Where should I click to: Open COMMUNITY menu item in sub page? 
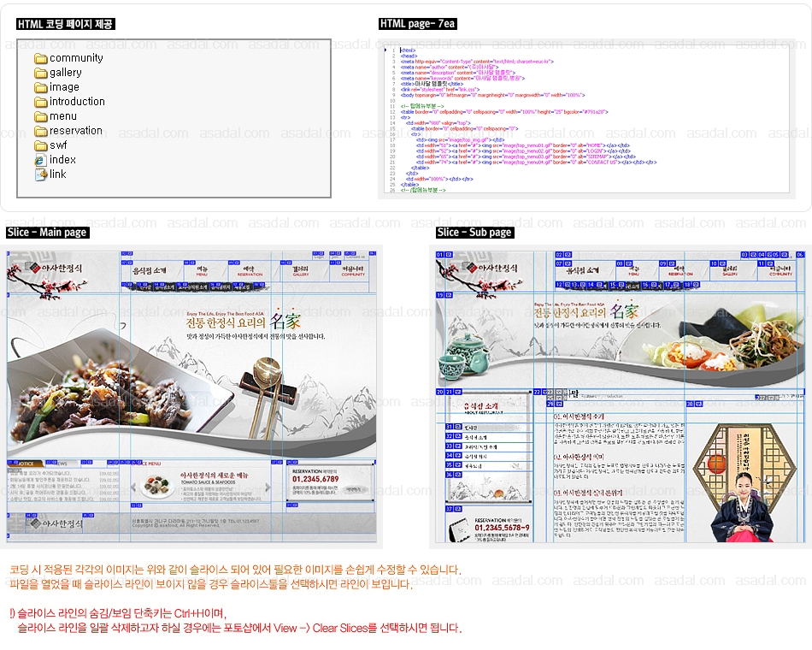click(780, 270)
